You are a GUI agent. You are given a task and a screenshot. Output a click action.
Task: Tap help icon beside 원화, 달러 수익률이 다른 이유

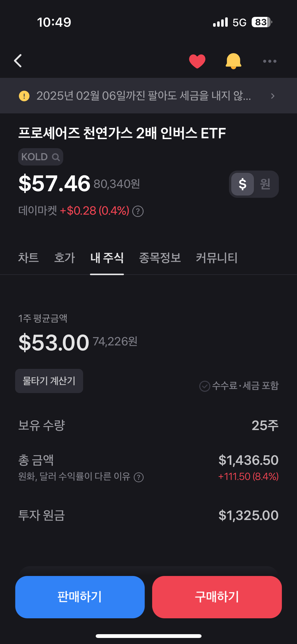pyautogui.click(x=139, y=477)
